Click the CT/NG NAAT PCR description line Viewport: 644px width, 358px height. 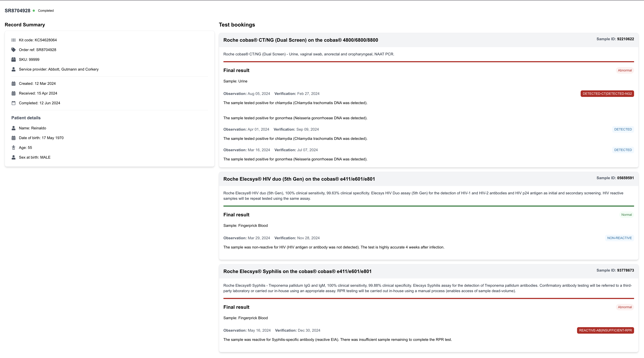click(309, 54)
